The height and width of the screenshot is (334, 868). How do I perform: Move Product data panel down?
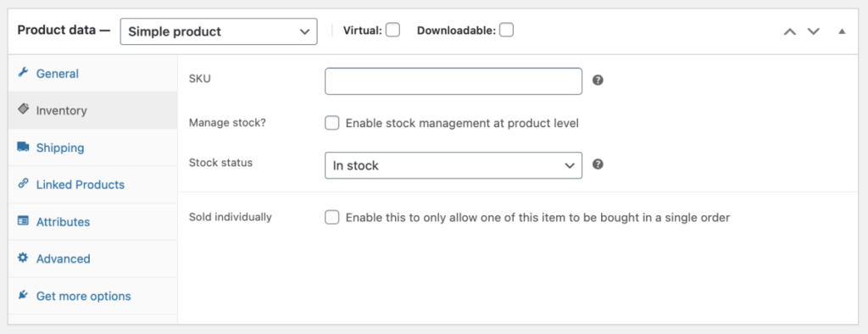point(813,31)
